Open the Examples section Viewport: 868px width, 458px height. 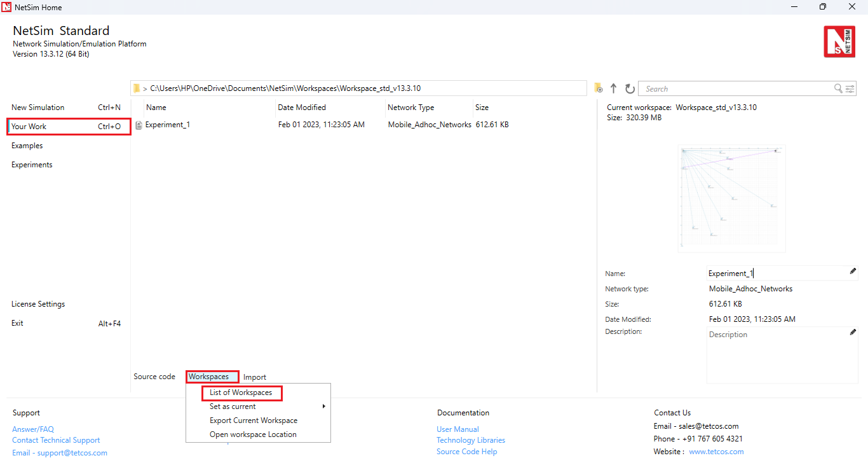point(27,146)
